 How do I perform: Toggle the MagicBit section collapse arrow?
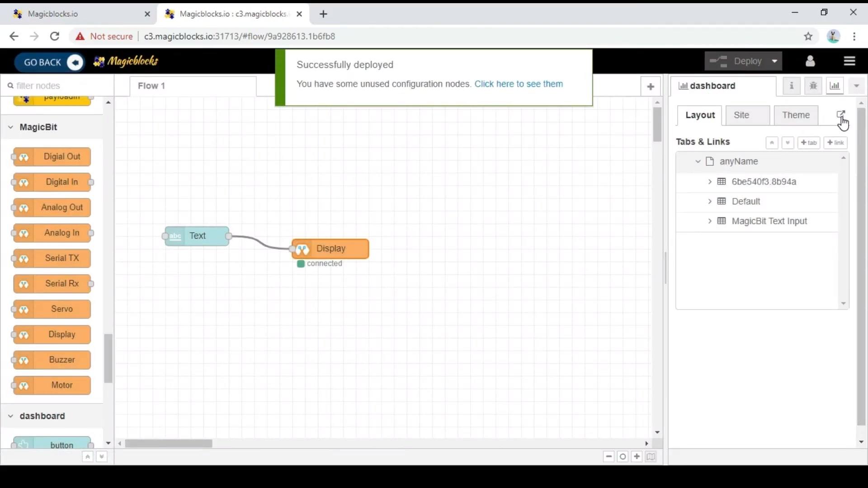10,127
